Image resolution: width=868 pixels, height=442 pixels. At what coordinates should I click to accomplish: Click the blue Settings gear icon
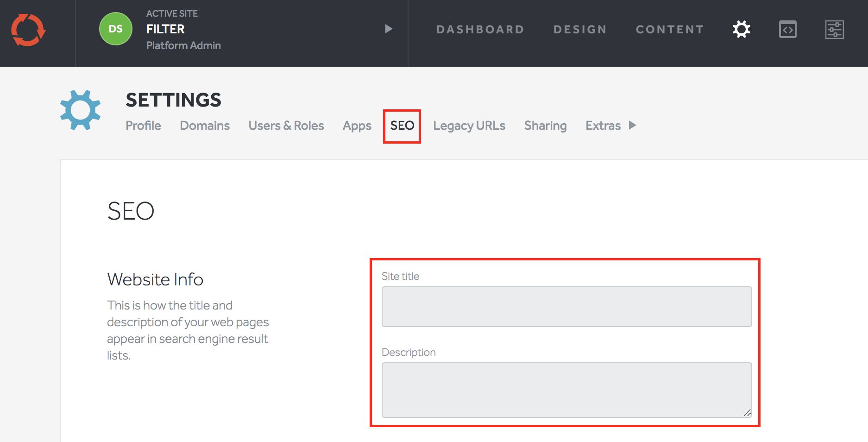tap(81, 110)
